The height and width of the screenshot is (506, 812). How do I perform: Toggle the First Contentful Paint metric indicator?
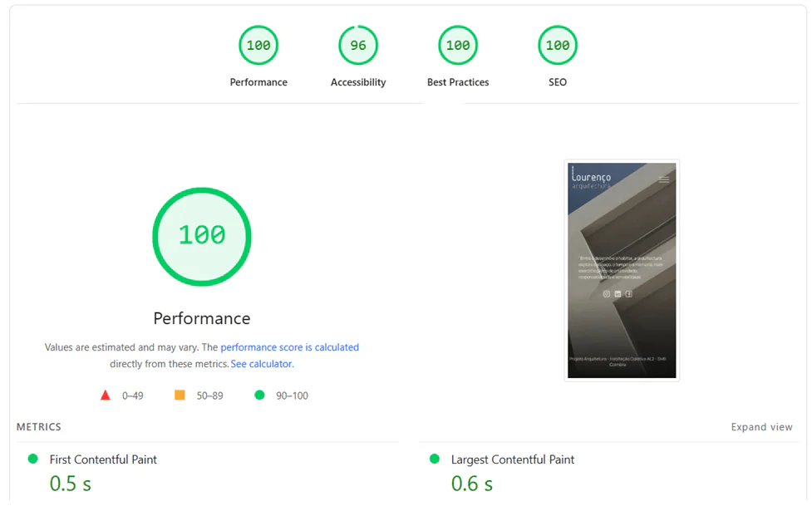coord(33,458)
